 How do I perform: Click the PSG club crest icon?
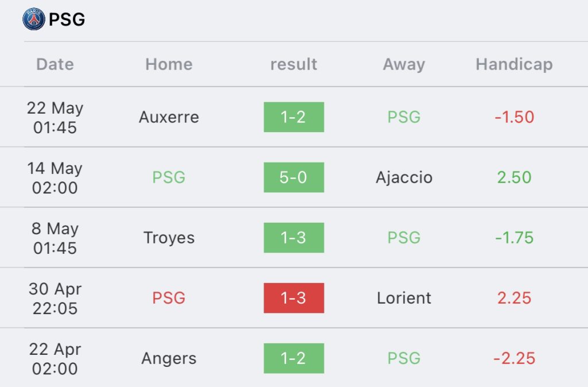34,19
